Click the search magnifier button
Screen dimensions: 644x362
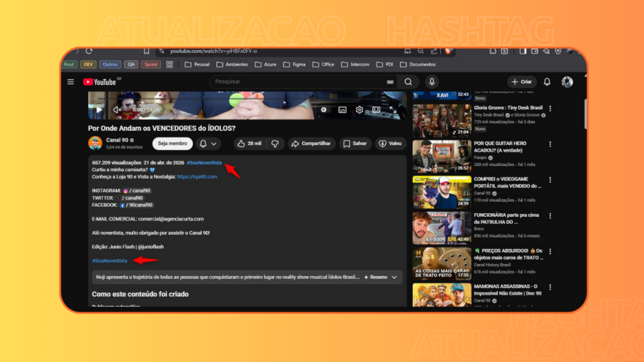pyautogui.click(x=408, y=82)
